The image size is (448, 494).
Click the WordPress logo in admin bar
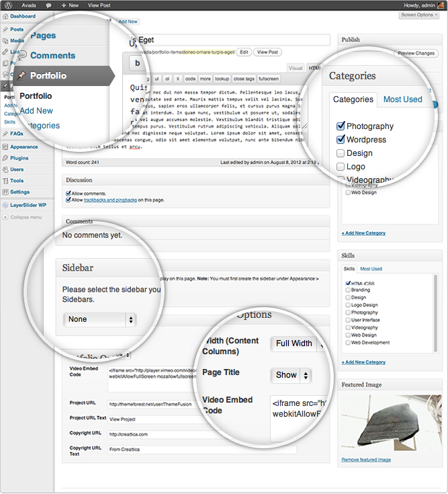pos(6,5)
